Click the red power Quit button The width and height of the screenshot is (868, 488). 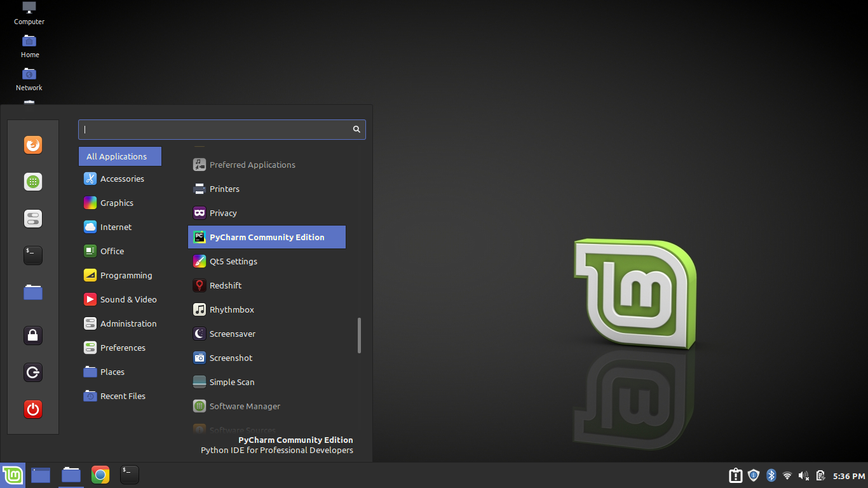[33, 409]
